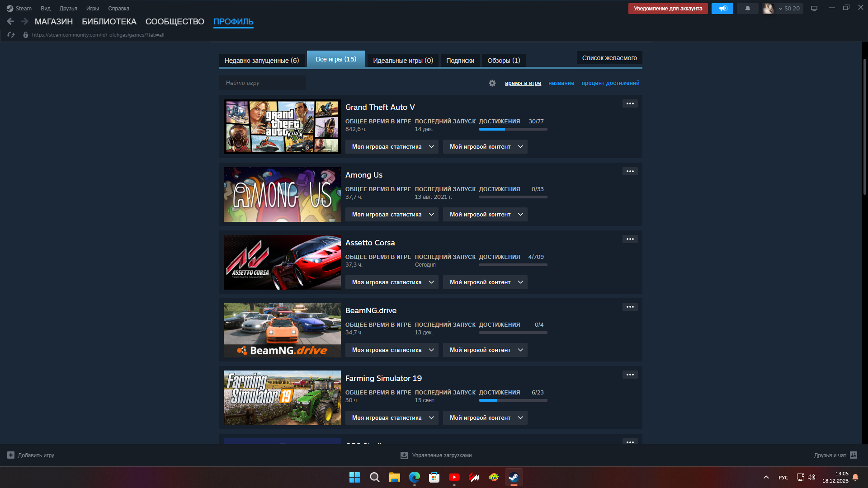Open the three-dots menu for Farming Simulator 19
The height and width of the screenshot is (488, 868).
point(630,375)
